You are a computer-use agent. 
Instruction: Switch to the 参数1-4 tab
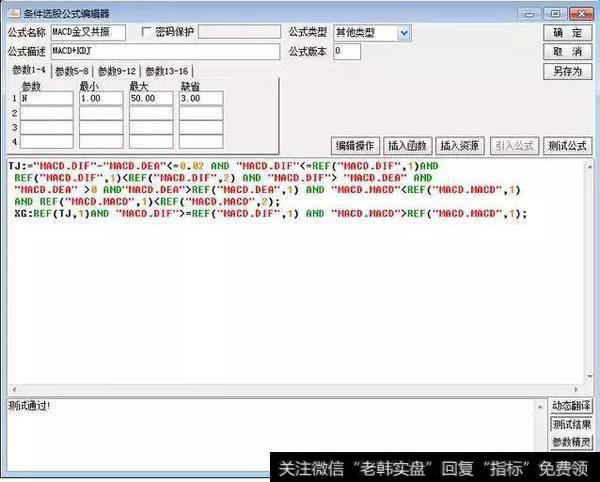click(x=29, y=70)
